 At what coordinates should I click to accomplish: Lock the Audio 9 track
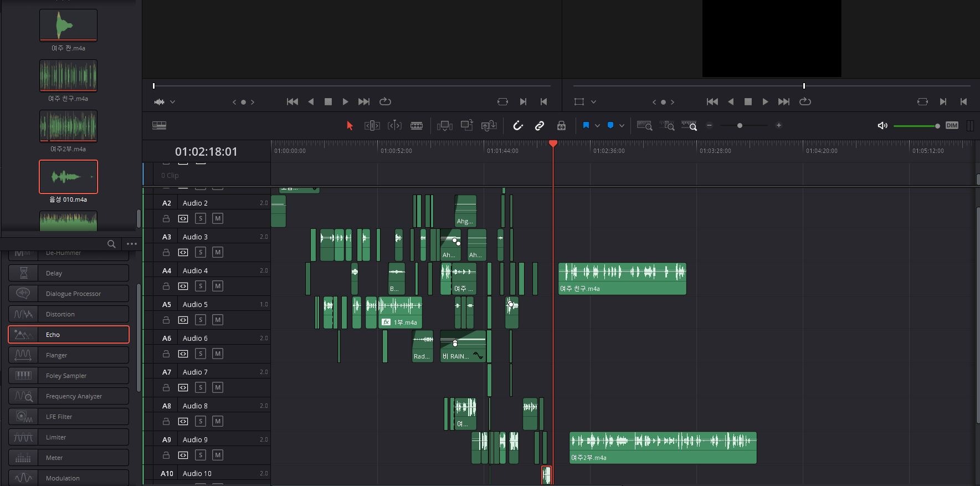tap(166, 456)
